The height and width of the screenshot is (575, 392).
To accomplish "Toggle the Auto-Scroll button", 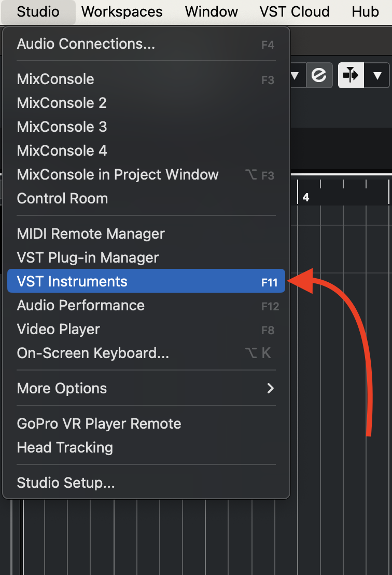I will point(351,76).
